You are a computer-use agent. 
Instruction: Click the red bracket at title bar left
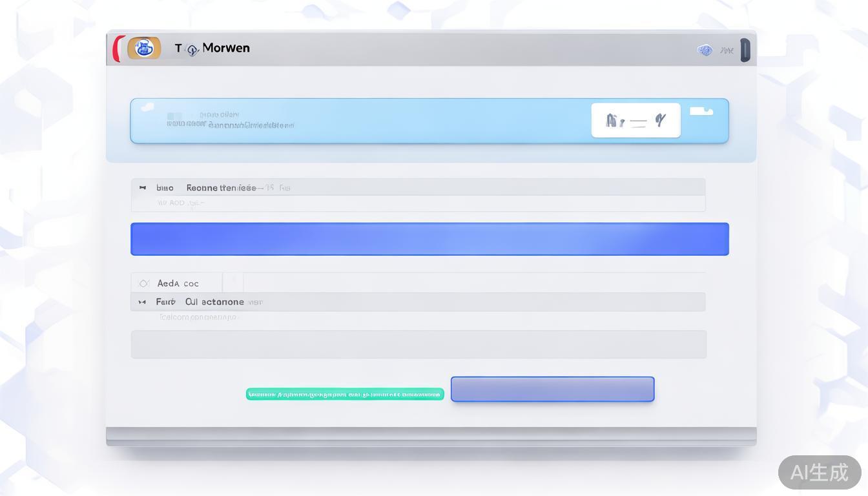click(x=116, y=49)
